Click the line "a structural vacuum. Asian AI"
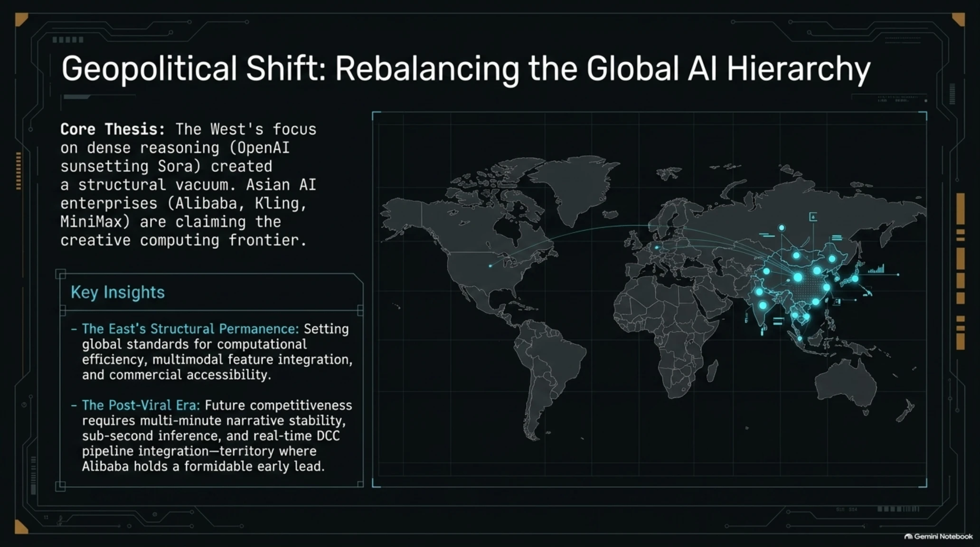The height and width of the screenshot is (547, 980). tap(188, 185)
